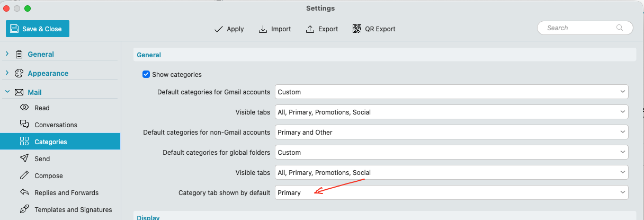Image resolution: width=644 pixels, height=220 pixels.
Task: Open Replies and Forwards settings
Action: click(x=66, y=193)
